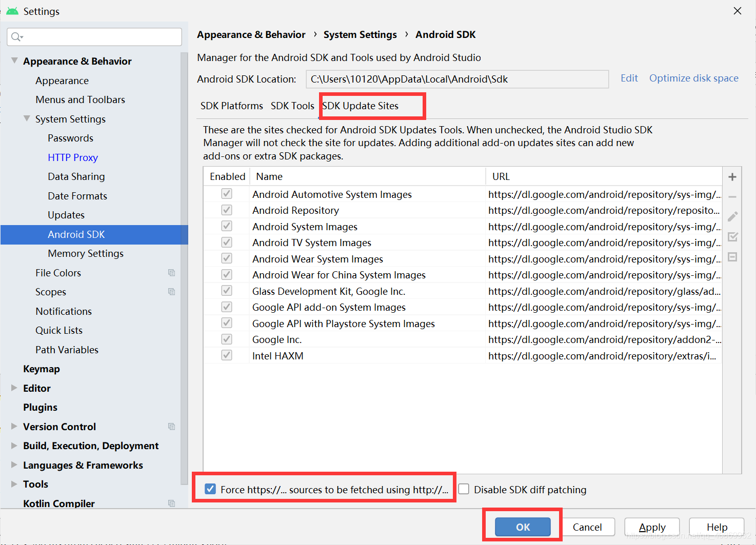
Task: Enable Disable SDK diff patching checkbox
Action: (x=464, y=489)
